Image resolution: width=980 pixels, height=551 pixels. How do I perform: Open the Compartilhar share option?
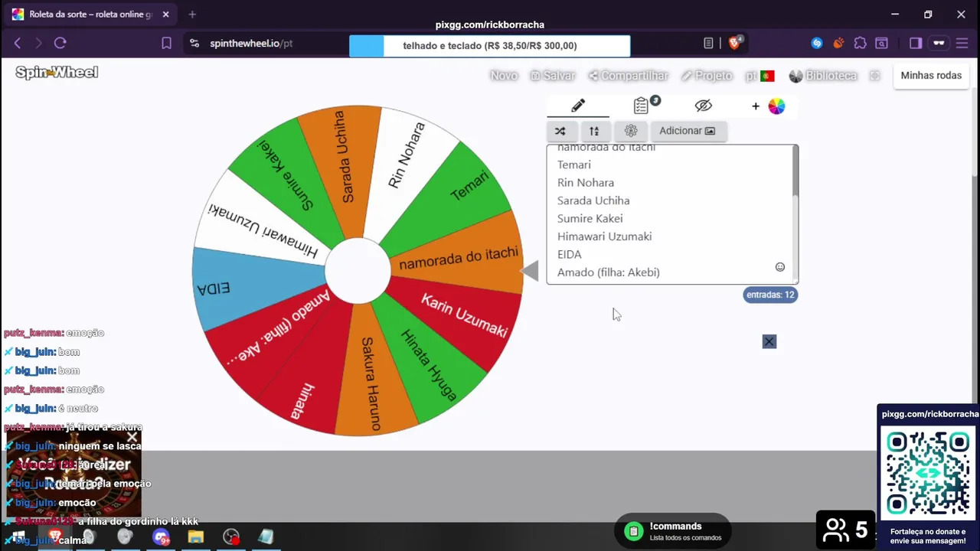tap(629, 76)
